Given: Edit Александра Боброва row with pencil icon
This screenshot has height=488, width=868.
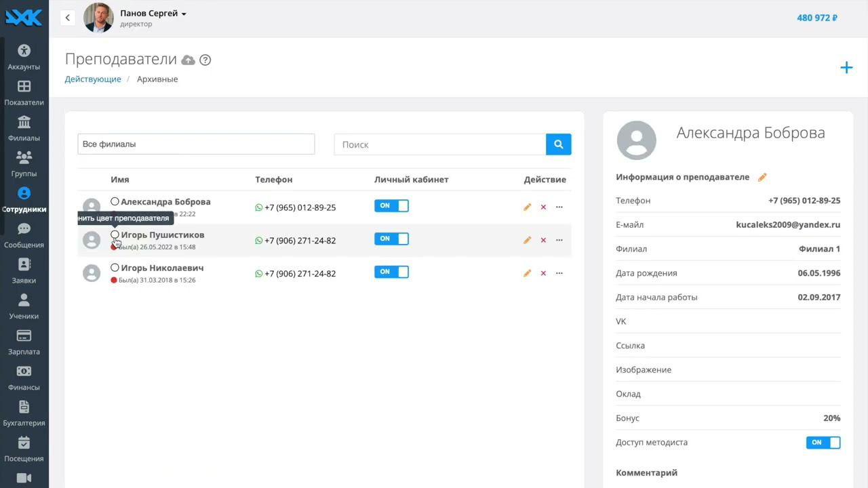Looking at the screenshot, I should pos(527,207).
